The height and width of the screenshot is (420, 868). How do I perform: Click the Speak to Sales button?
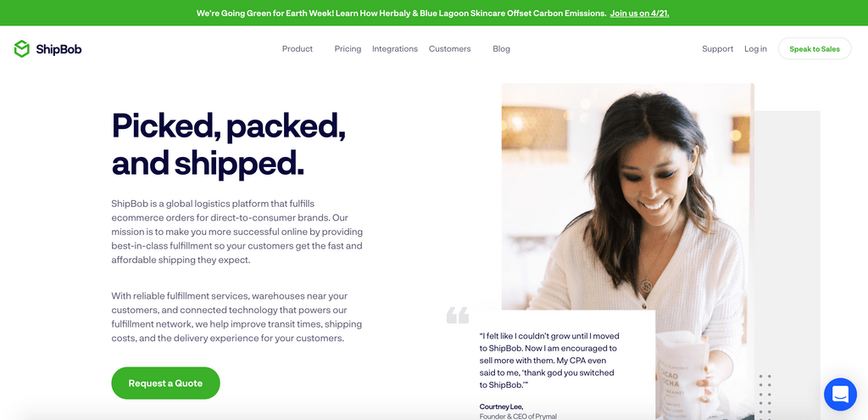(x=815, y=48)
